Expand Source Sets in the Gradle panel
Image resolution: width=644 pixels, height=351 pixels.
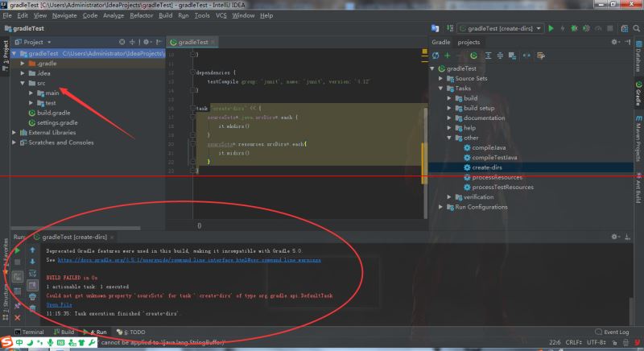point(440,78)
